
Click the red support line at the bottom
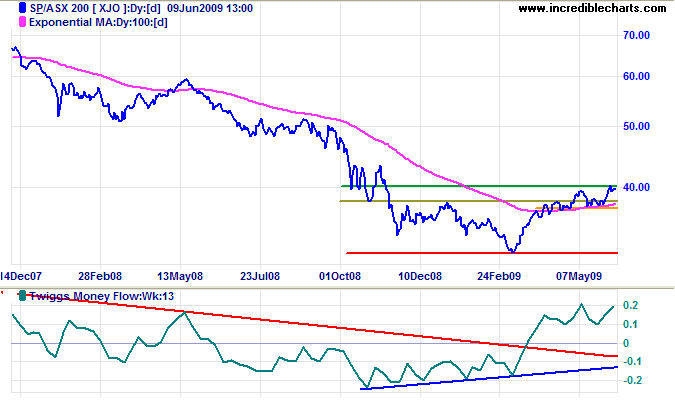(x=482, y=253)
